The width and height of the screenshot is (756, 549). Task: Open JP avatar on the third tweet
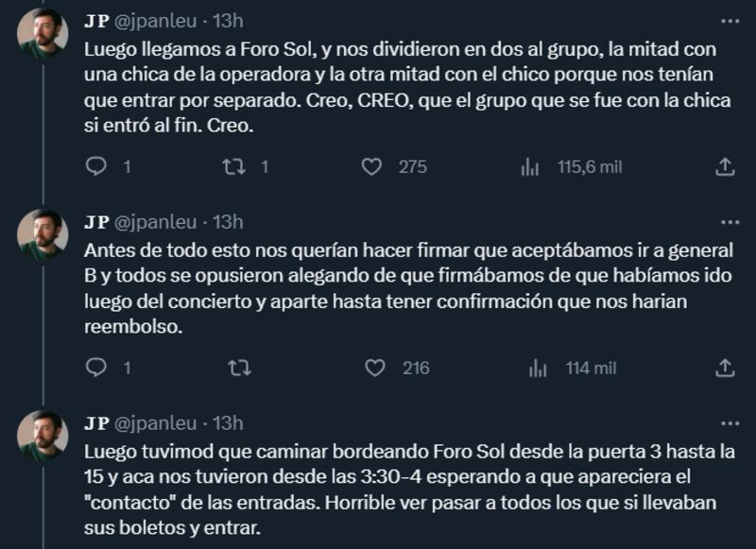pos(43,436)
